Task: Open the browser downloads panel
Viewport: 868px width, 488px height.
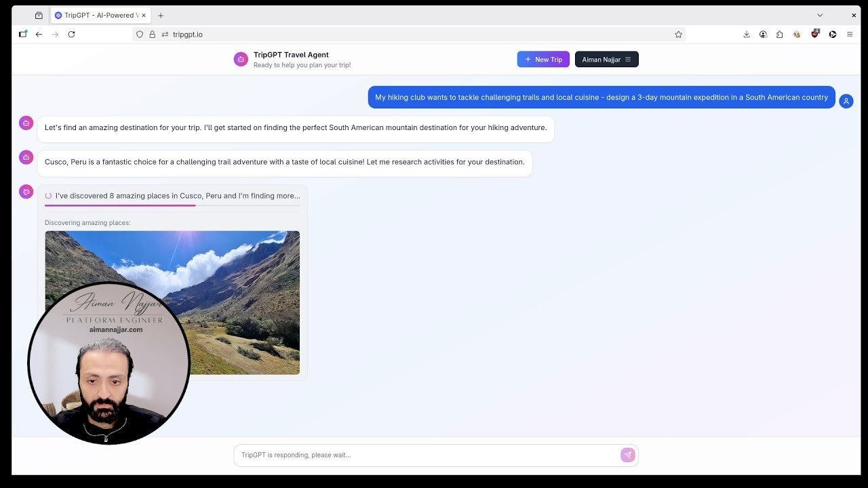Action: 747,35
